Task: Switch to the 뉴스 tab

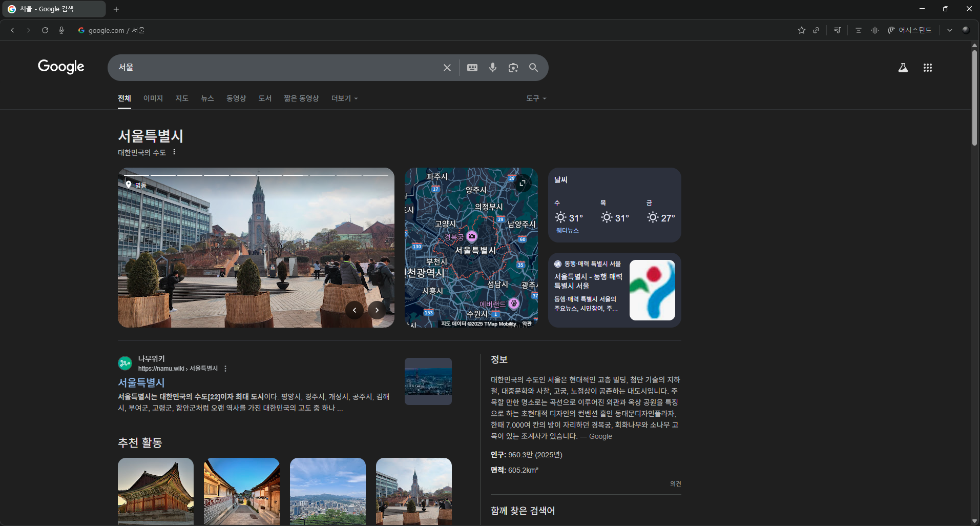Action: (x=207, y=98)
